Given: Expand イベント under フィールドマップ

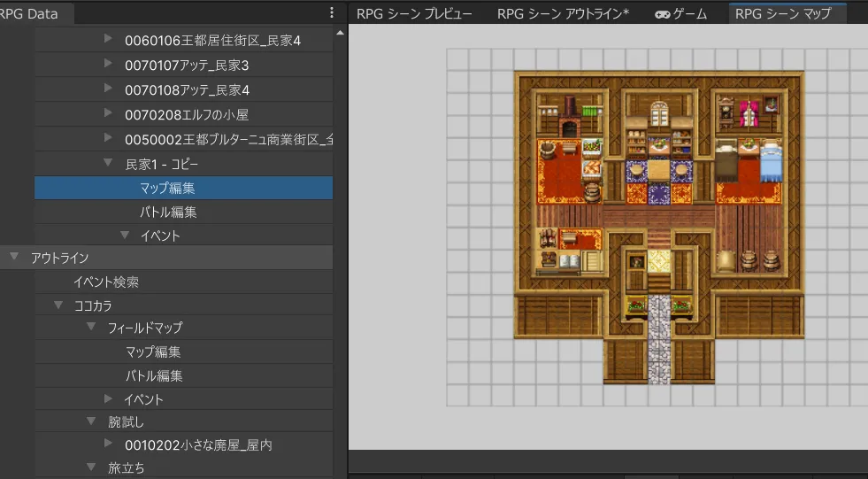Looking at the screenshot, I should tap(108, 398).
